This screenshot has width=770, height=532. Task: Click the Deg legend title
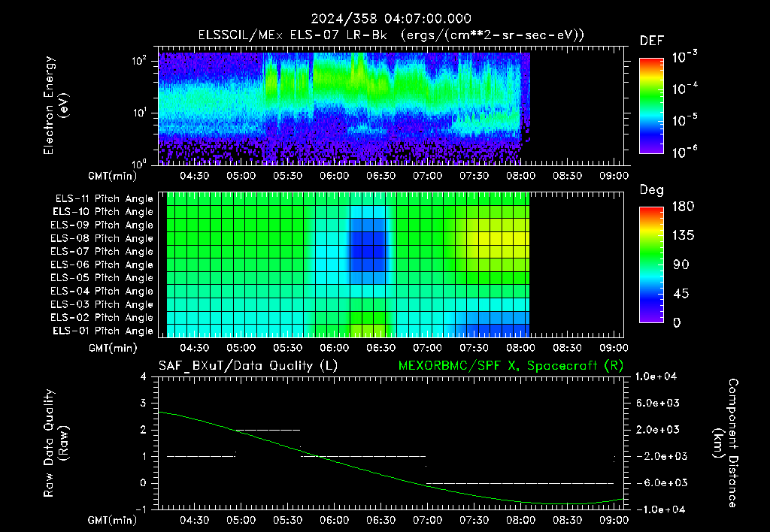(x=652, y=190)
